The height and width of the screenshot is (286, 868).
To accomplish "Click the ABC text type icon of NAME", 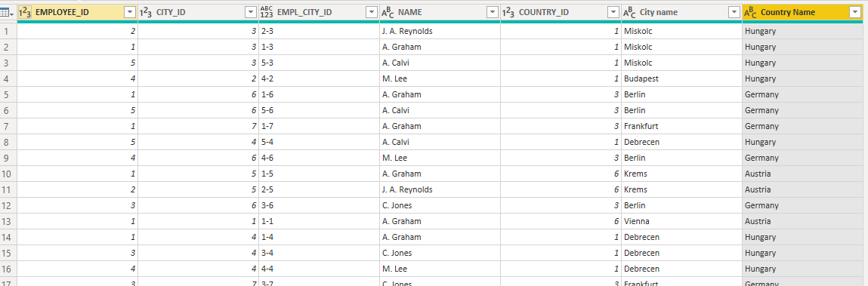I will pyautogui.click(x=388, y=12).
